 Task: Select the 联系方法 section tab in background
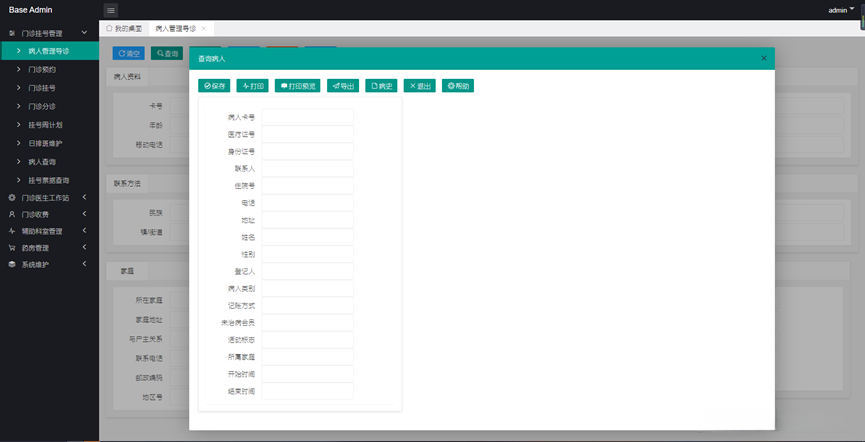click(127, 184)
